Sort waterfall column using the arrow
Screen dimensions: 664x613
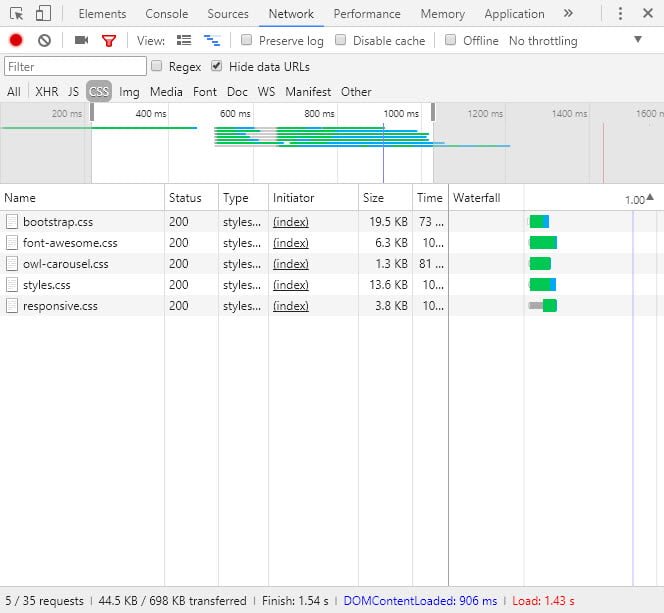[650, 198]
